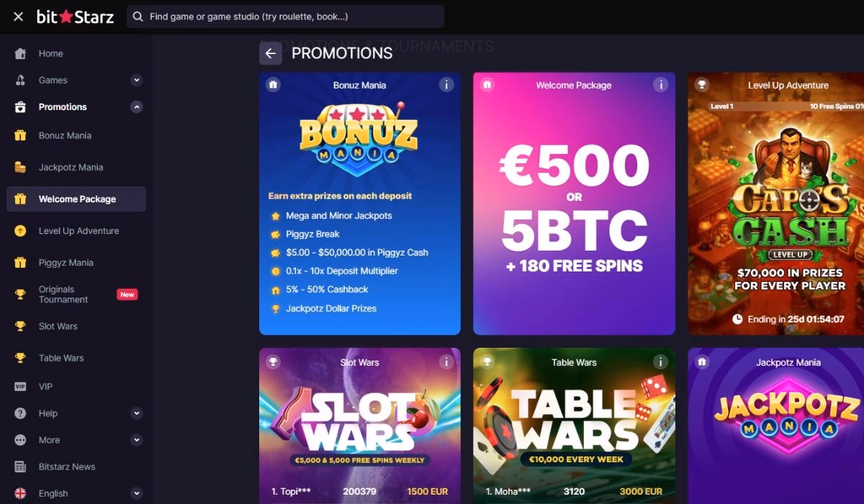
Task: Select Welcome Package in the sidebar menu
Action: 75,199
